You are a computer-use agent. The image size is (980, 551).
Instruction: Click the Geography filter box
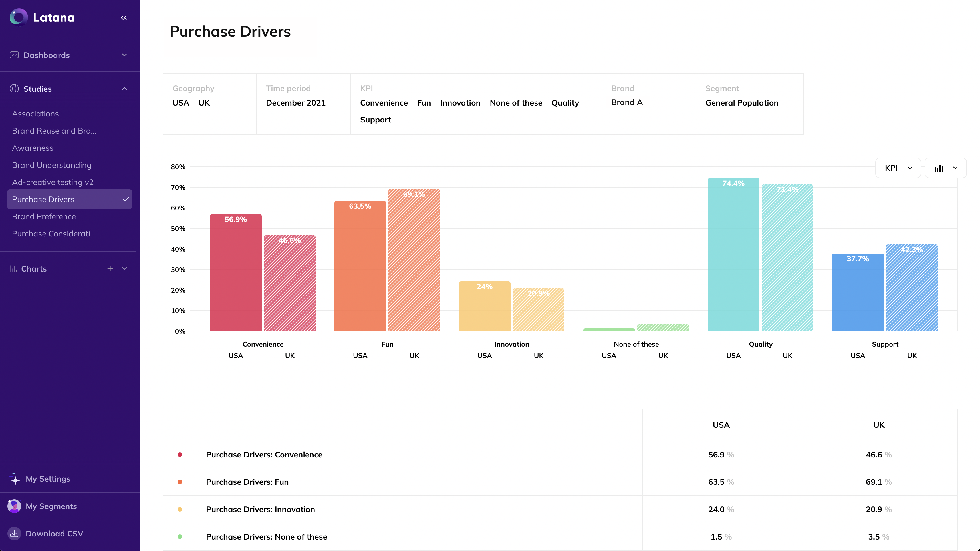210,104
